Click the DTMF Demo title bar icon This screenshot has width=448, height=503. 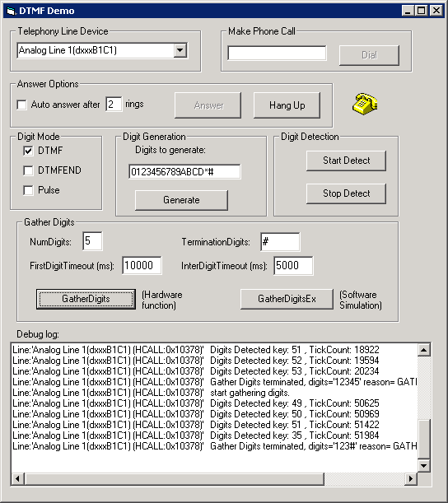coord(12,12)
